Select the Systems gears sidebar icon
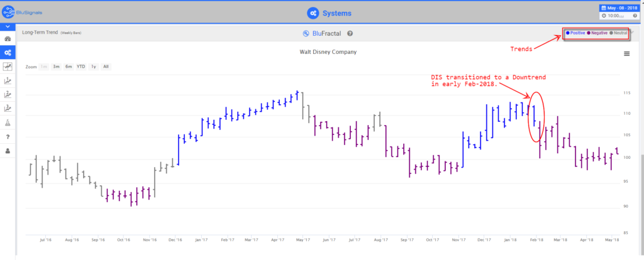 pyautogui.click(x=8, y=53)
